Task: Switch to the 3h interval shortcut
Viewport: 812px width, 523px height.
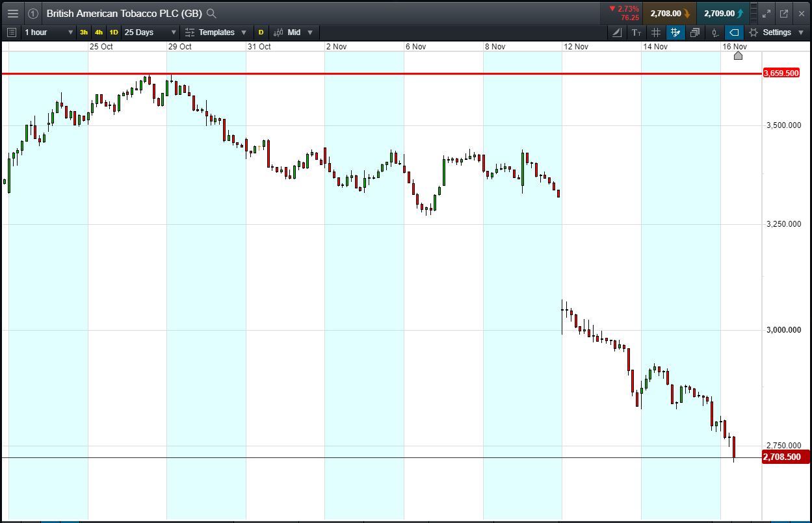Action: pos(84,32)
